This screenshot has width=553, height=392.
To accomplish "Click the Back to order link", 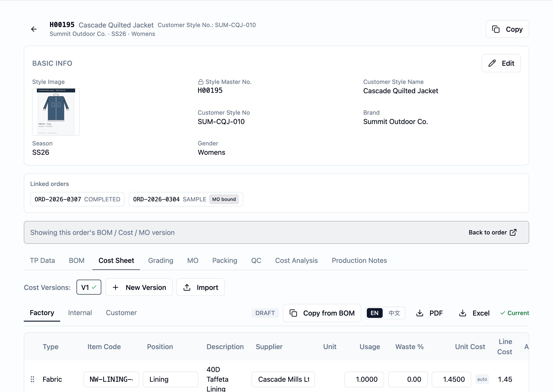I will [x=493, y=232].
